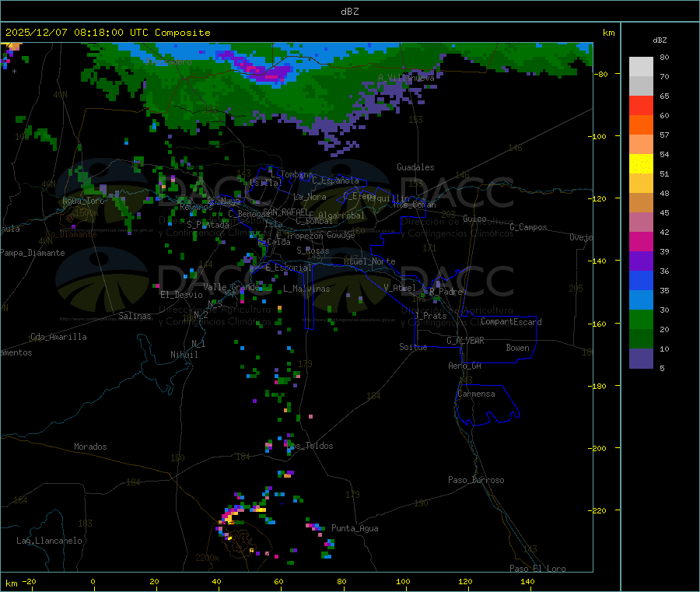Click the Punta_Agua location label

(355, 528)
